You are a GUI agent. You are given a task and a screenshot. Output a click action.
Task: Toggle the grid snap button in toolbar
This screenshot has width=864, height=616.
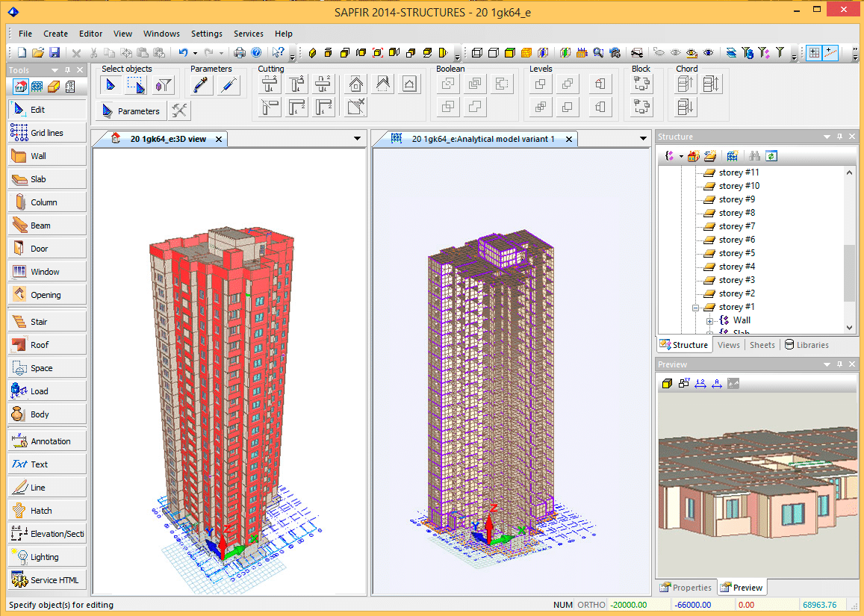click(x=813, y=52)
